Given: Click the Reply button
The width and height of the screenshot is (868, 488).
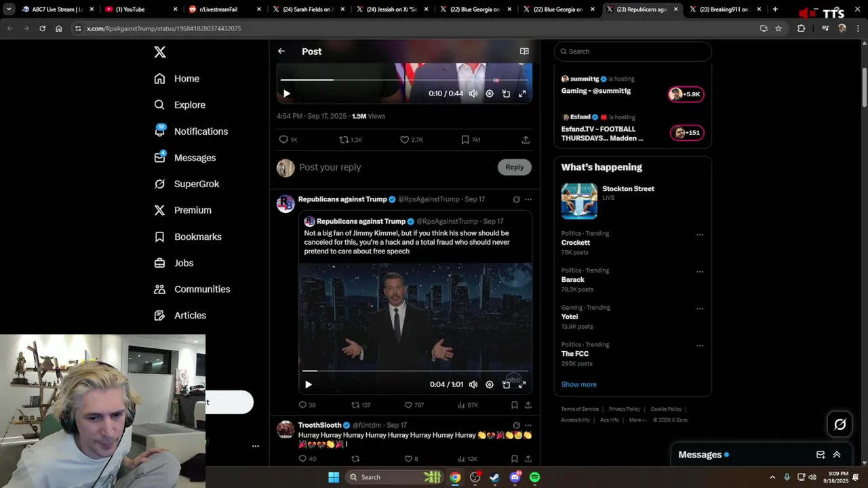Looking at the screenshot, I should [x=514, y=167].
